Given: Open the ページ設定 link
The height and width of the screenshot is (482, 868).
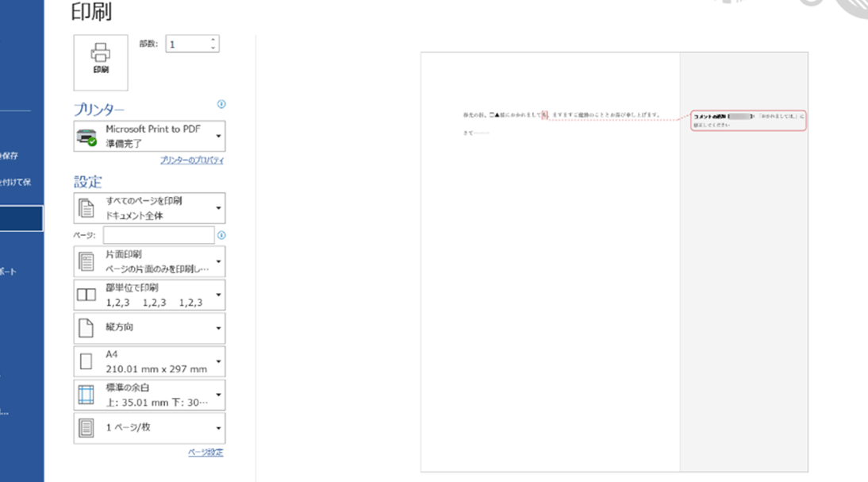Looking at the screenshot, I should tap(205, 453).
